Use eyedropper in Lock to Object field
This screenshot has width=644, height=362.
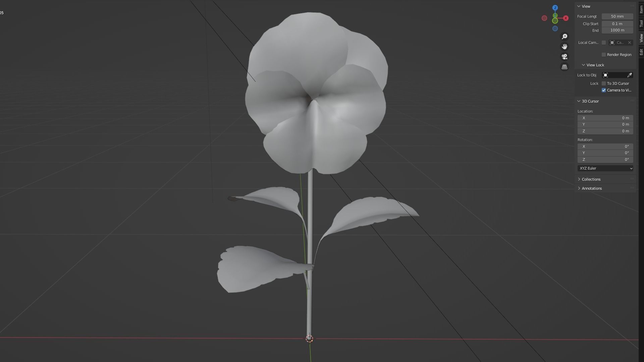(630, 75)
